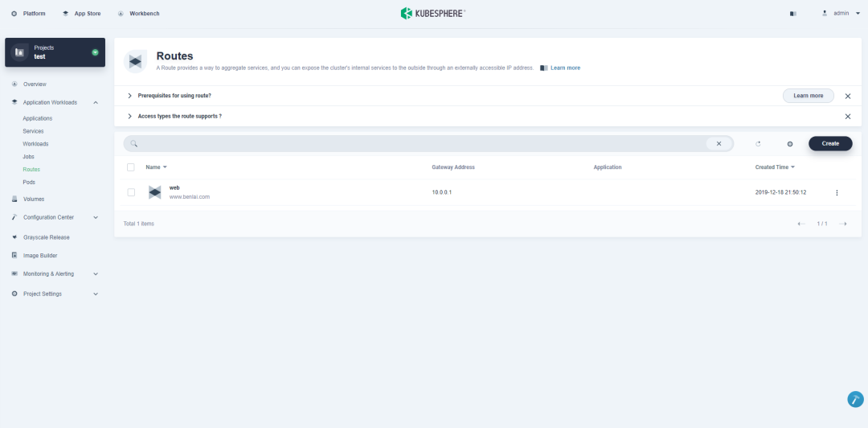Check the web route checkbox
The height and width of the screenshot is (428, 868).
click(x=131, y=192)
